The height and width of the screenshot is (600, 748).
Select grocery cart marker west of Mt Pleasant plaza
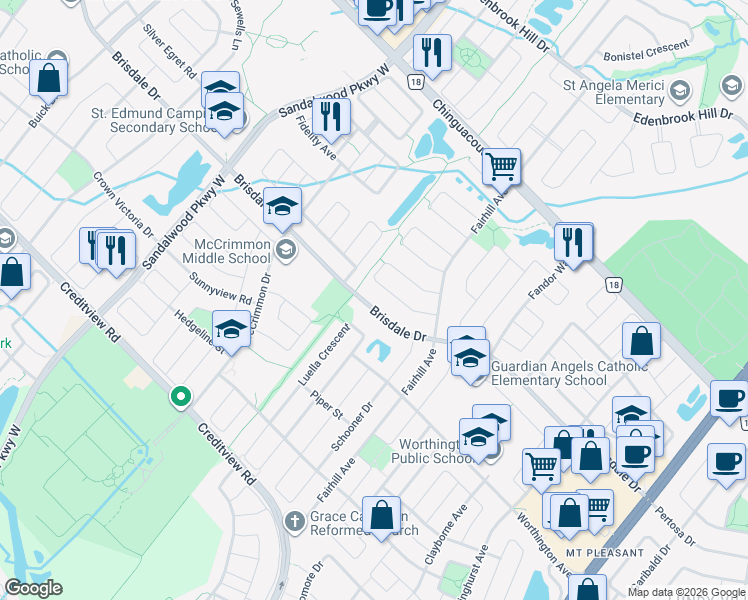click(541, 467)
